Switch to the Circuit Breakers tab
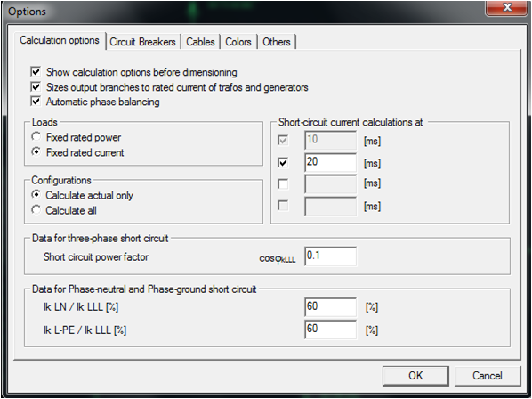The height and width of the screenshot is (399, 532). (x=143, y=42)
